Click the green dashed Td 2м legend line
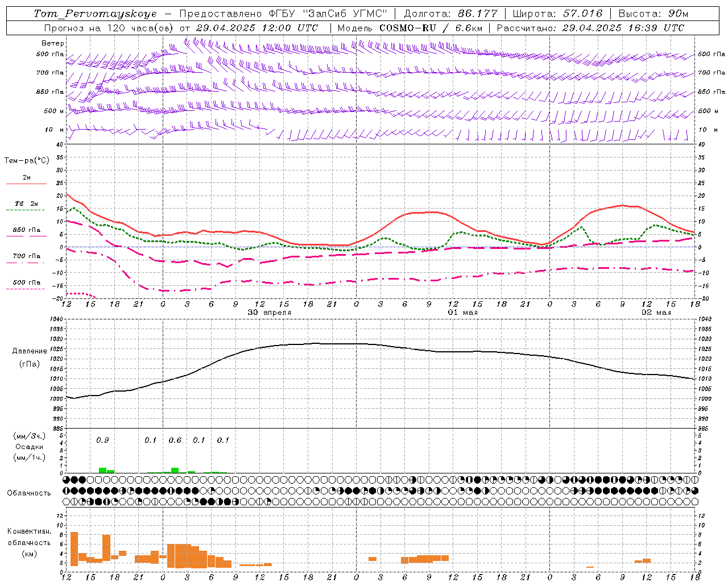Viewport: 728px width, 582px height. [x=26, y=210]
